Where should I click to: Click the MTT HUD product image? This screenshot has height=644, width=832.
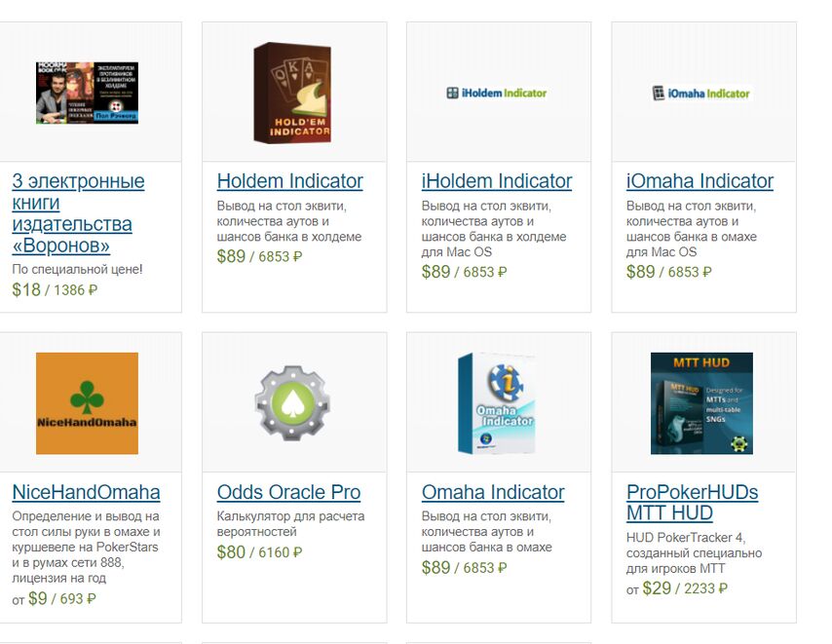pos(701,403)
